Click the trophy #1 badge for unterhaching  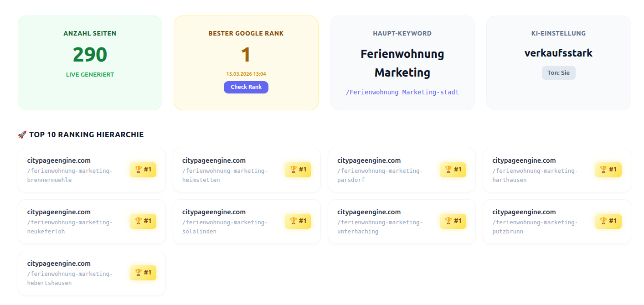(453, 221)
